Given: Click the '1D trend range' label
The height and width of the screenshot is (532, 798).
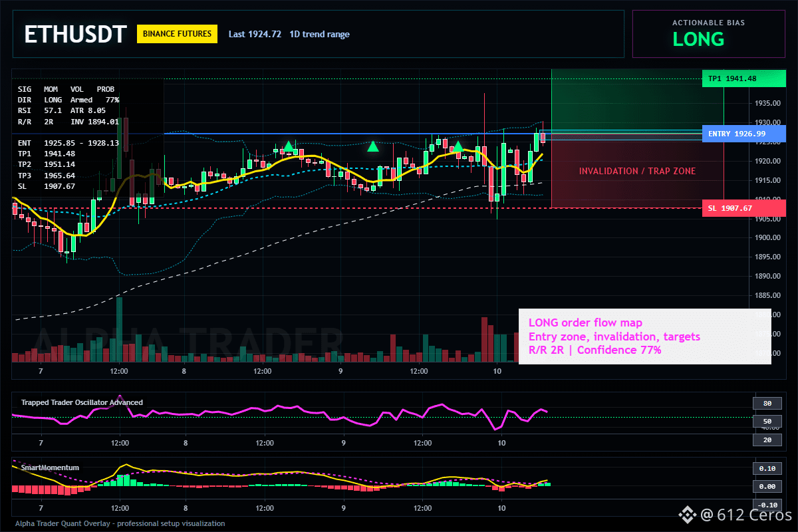Looking at the screenshot, I should [x=319, y=34].
